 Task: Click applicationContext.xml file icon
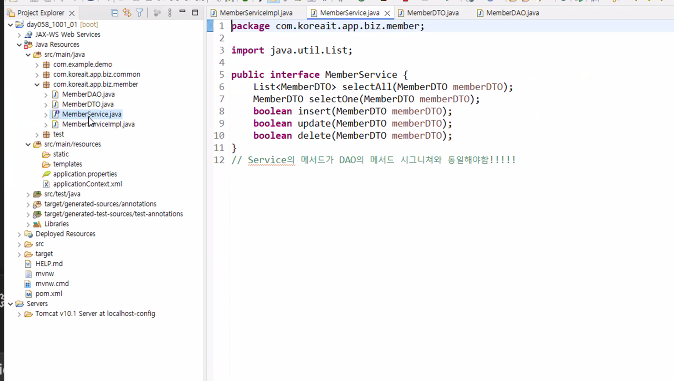coord(46,184)
